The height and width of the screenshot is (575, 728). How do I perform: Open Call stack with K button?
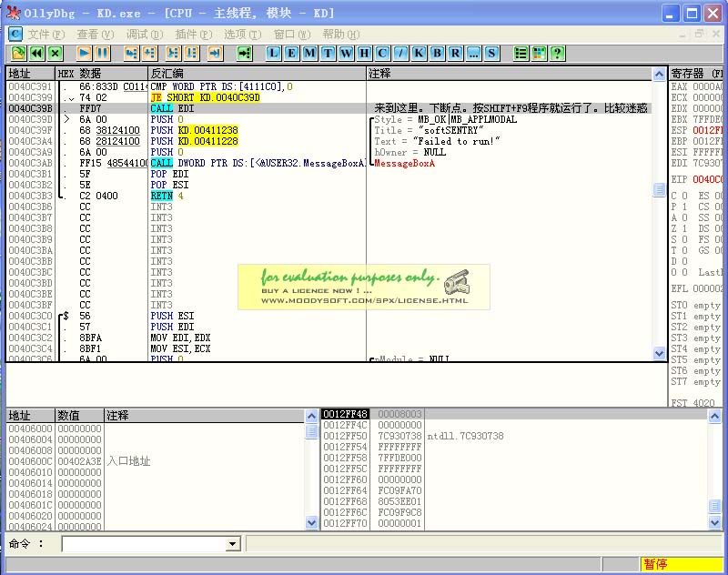tap(419, 54)
